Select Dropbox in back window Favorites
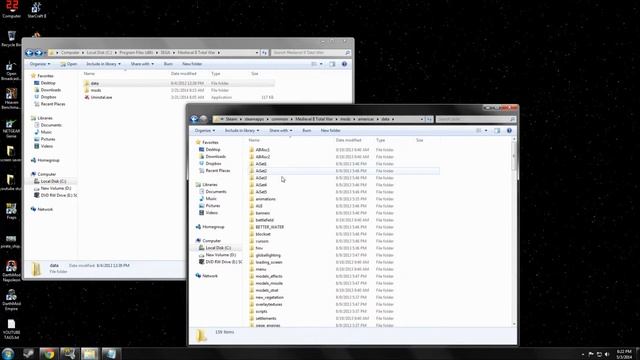The height and width of the screenshot is (360, 640). pyautogui.click(x=48, y=97)
